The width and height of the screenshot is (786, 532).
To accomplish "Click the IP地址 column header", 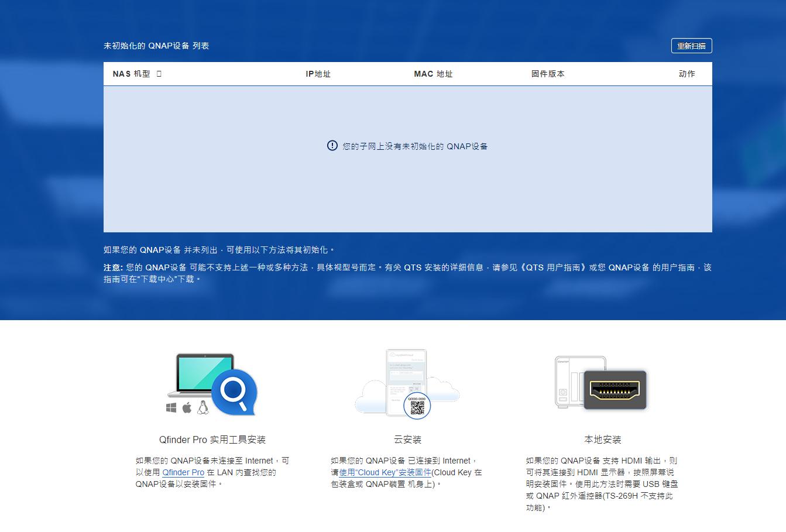I will click(x=318, y=73).
